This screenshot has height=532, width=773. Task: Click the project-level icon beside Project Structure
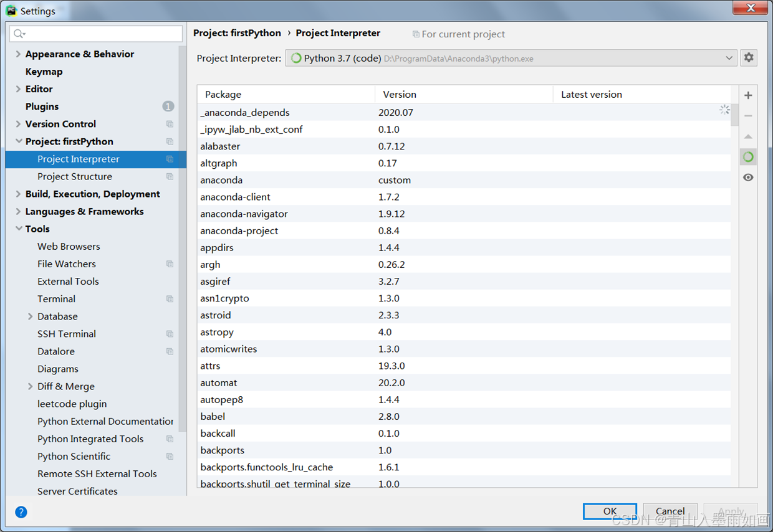click(x=170, y=176)
